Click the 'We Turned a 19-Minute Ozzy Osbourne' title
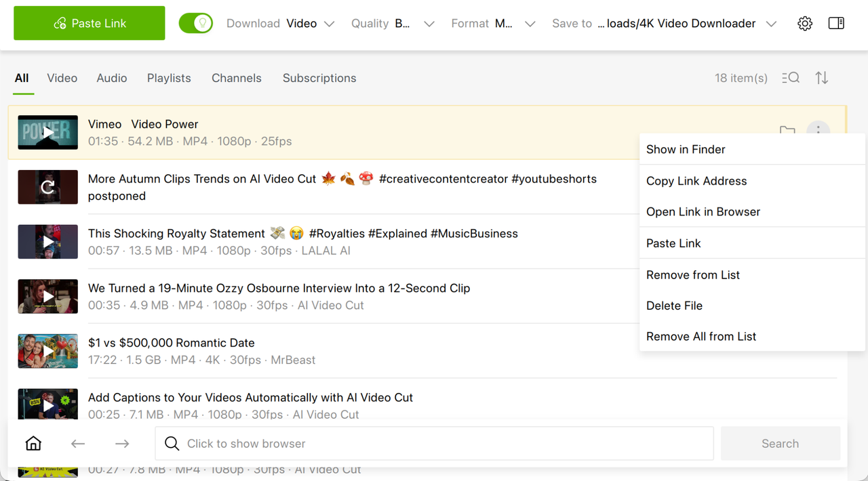 279,288
